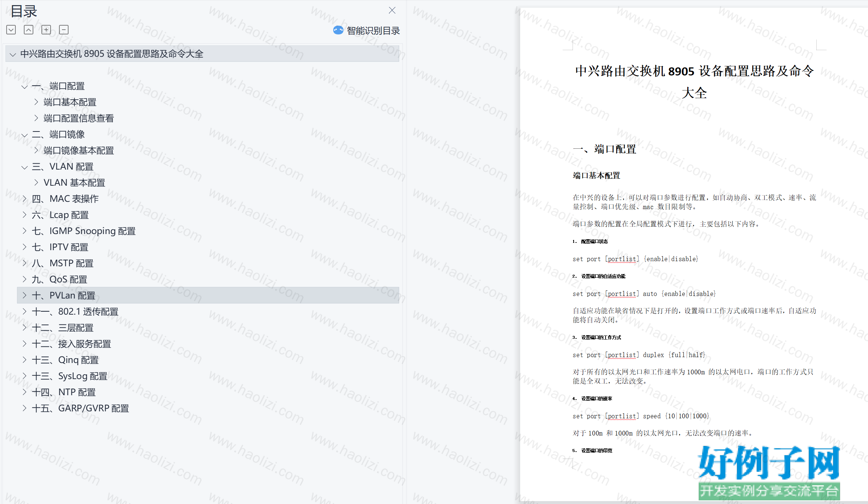This screenshot has height=504, width=868.
Task: Collapse the 一、端口配置 section
Action: [x=25, y=87]
